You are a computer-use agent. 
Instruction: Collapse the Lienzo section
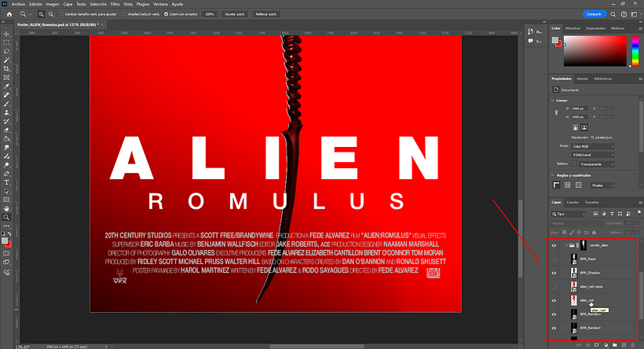pos(552,101)
